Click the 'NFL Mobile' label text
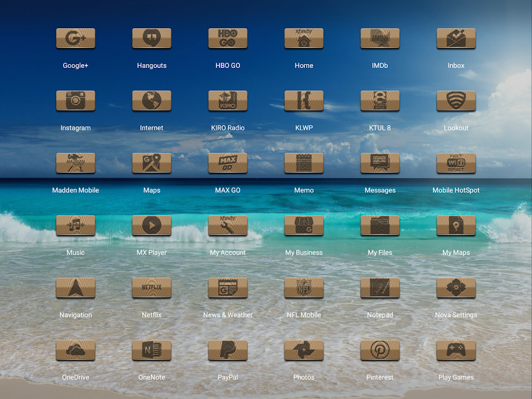 (x=304, y=315)
